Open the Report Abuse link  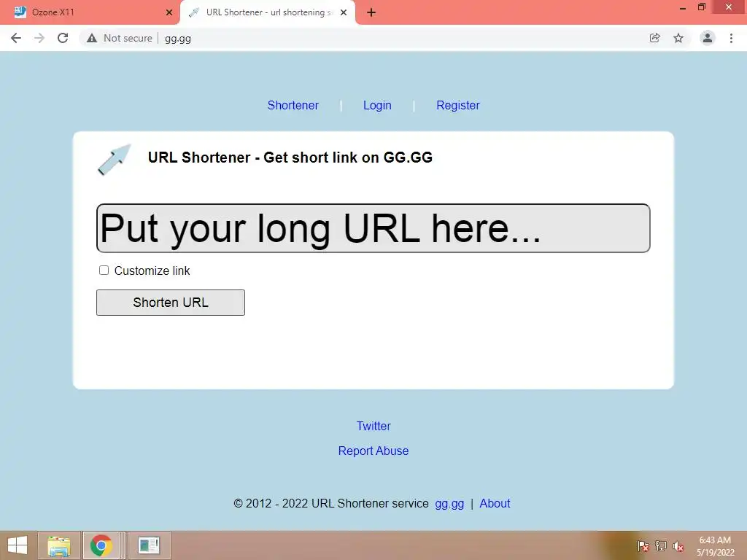(373, 451)
